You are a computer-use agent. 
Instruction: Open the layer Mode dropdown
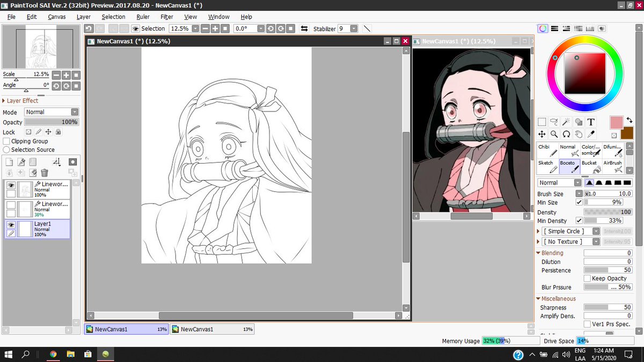[52, 112]
